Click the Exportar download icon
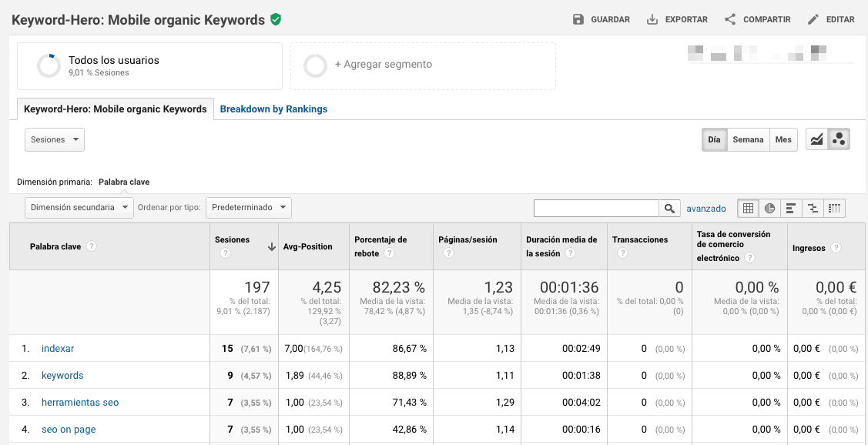868x445 pixels. pyautogui.click(x=652, y=19)
